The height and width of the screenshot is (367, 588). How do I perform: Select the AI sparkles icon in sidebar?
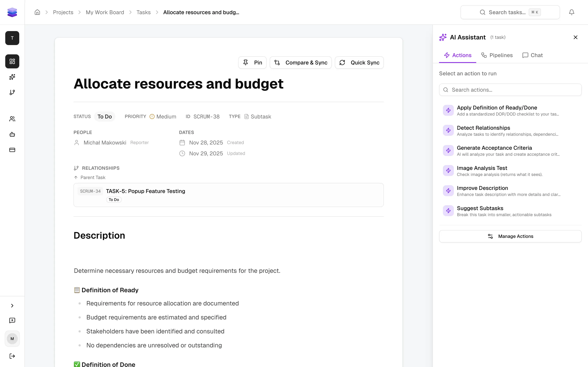pyautogui.click(x=12, y=77)
